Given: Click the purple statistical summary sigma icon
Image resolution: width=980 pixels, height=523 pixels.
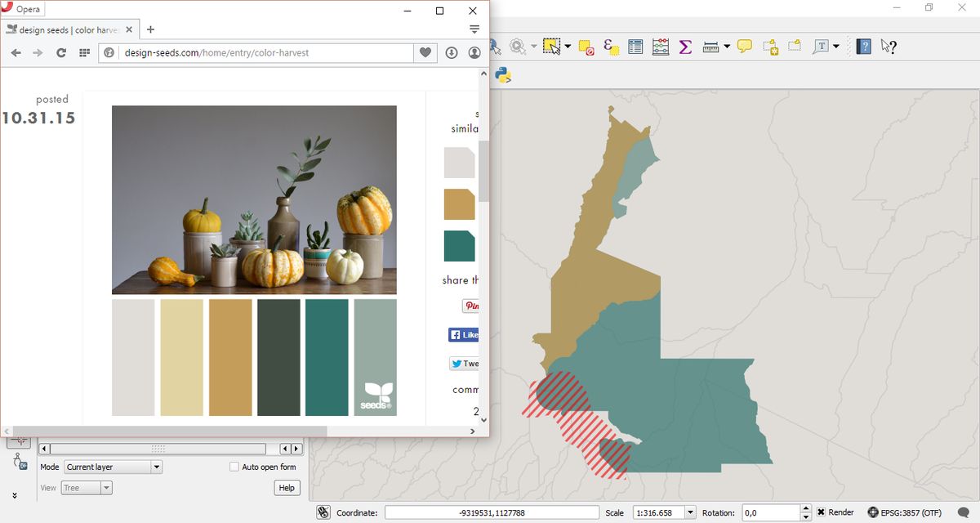Looking at the screenshot, I should [x=685, y=47].
